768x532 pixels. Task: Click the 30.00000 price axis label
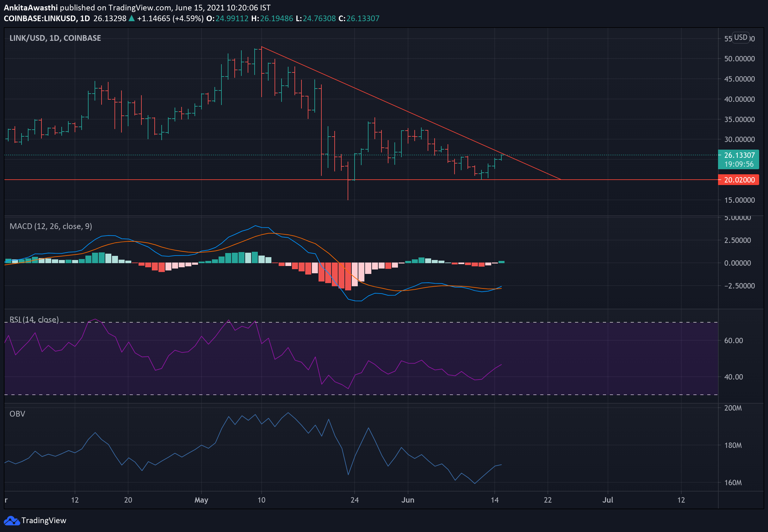coord(739,139)
